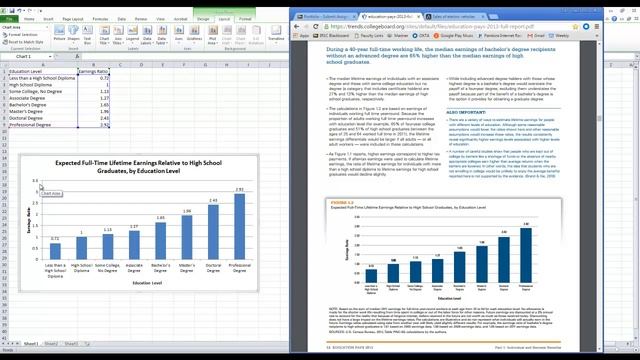
Task: Open the Apps bookmark shortcut
Action: pyautogui.click(x=301, y=36)
